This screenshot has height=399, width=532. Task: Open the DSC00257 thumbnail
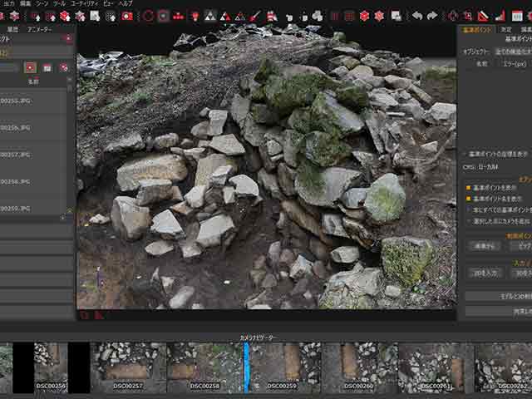click(x=128, y=367)
